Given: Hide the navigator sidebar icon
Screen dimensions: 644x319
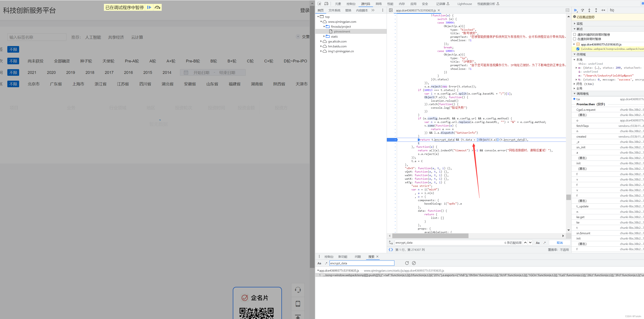Looking at the screenshot, I should coord(391,10).
